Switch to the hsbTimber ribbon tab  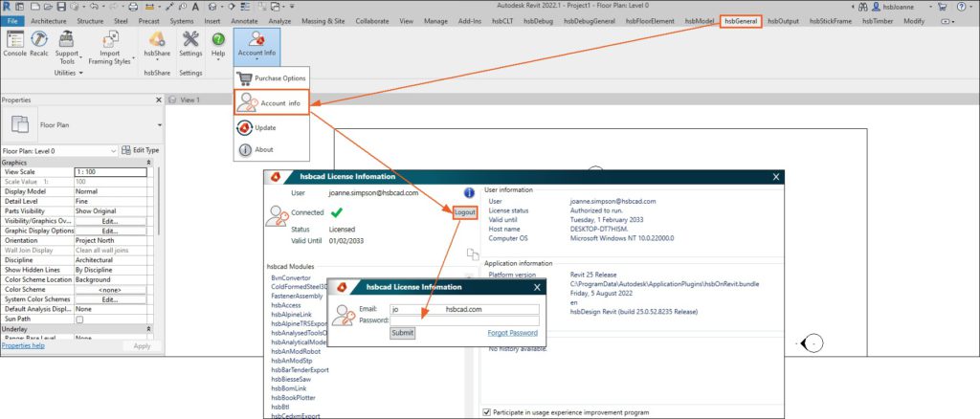(879, 21)
